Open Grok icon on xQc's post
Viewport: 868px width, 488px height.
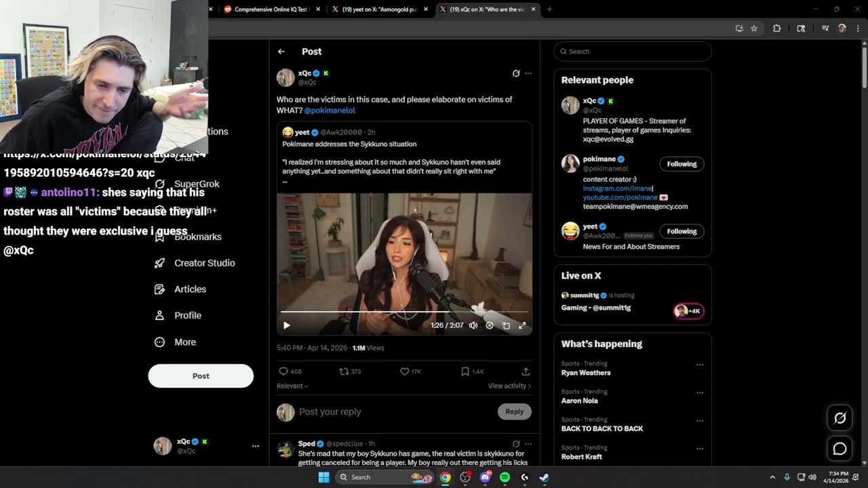click(x=516, y=73)
